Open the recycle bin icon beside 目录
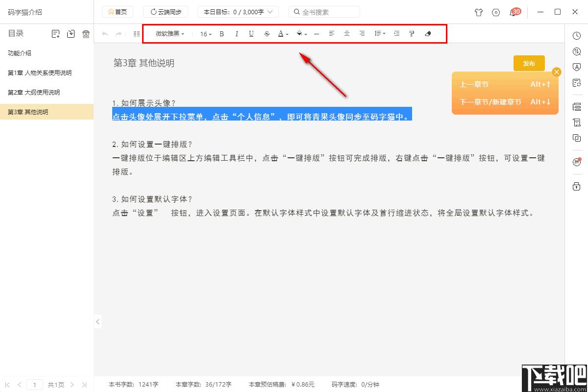Viewport: 588px width, 392px height. click(86, 34)
